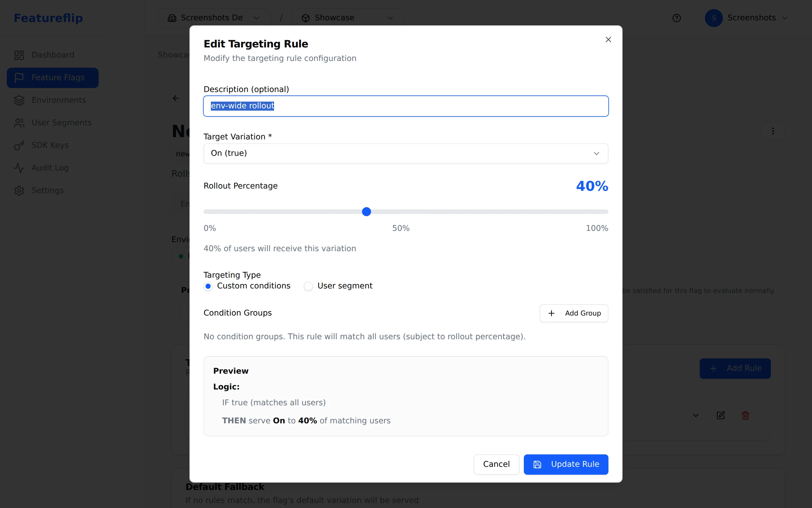Click the Audit Log activity icon
The height and width of the screenshot is (508, 812).
coord(19,168)
